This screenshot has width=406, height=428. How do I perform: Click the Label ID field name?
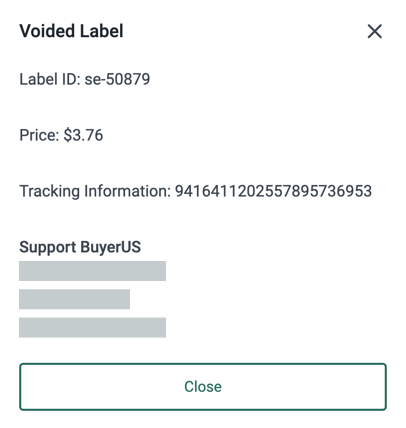pyautogui.click(x=50, y=79)
